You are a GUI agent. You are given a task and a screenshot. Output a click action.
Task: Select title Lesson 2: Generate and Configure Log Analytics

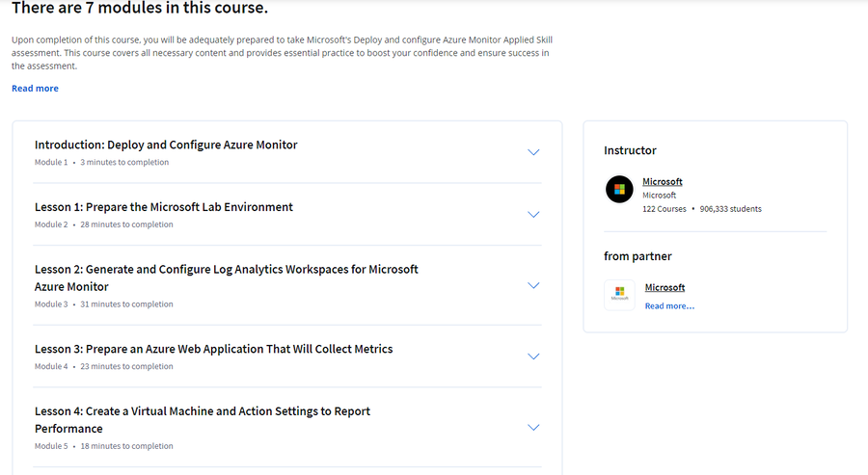[x=227, y=278]
